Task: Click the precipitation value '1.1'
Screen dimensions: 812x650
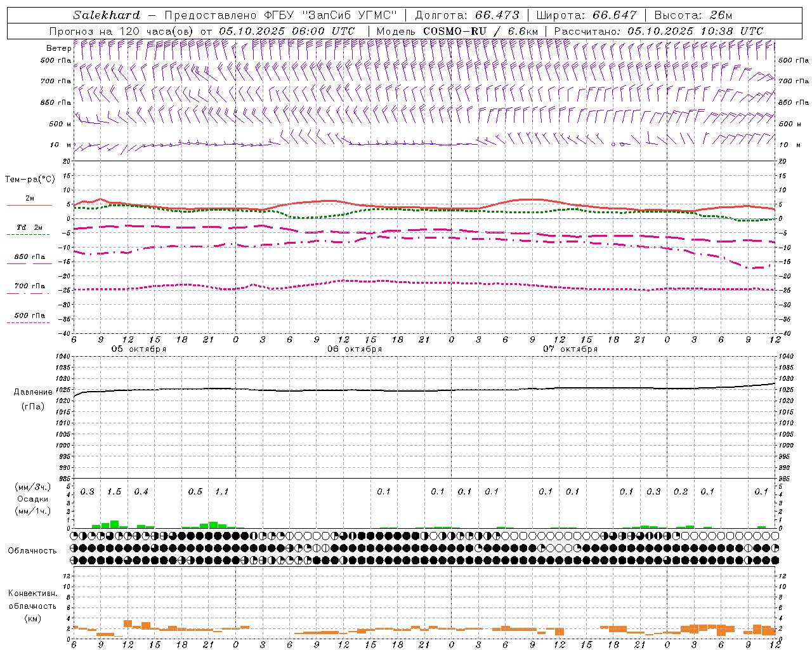Action: tap(222, 492)
